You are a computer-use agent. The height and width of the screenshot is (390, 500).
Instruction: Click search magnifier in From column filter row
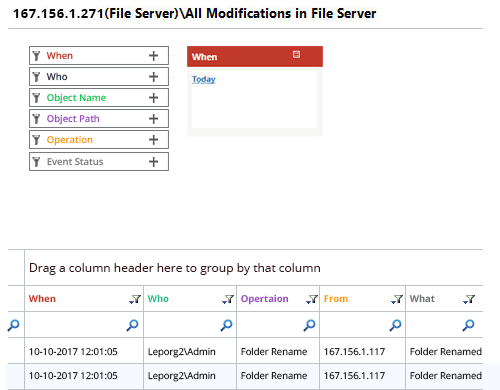pos(395,325)
